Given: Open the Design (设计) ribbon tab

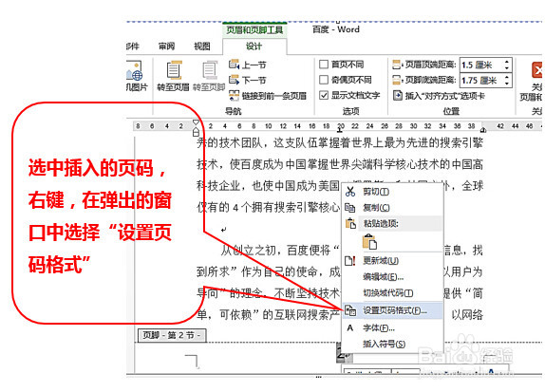Looking at the screenshot, I should (x=254, y=47).
